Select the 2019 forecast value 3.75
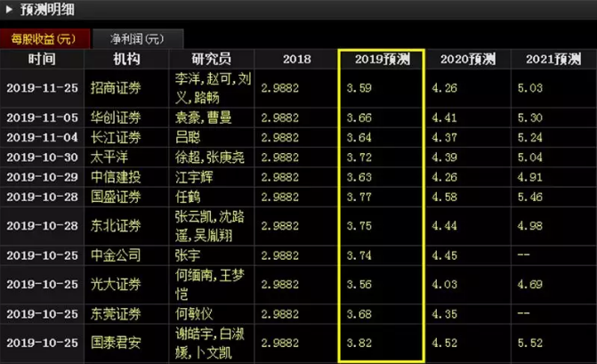 pyautogui.click(x=359, y=226)
